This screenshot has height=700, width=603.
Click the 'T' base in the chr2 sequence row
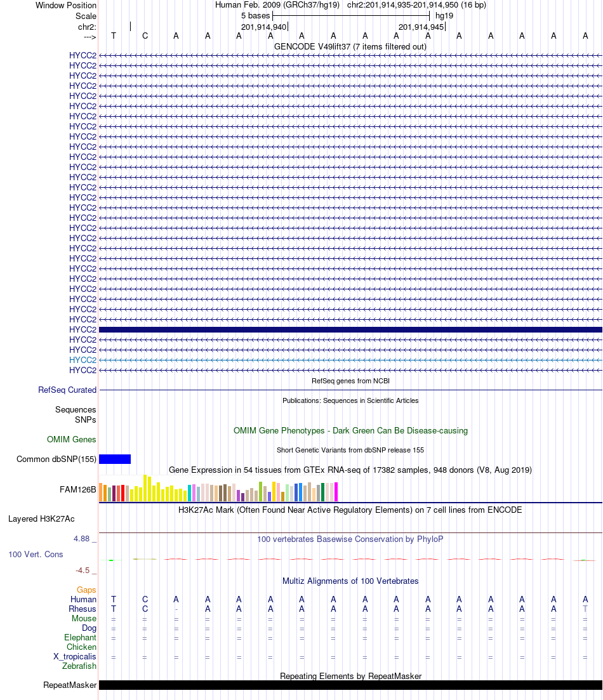click(x=114, y=36)
